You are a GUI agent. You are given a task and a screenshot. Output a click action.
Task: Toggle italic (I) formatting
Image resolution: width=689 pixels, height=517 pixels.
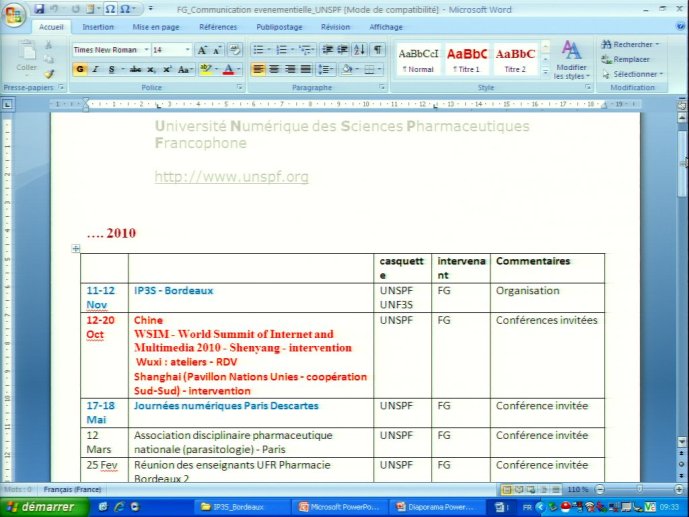95,69
